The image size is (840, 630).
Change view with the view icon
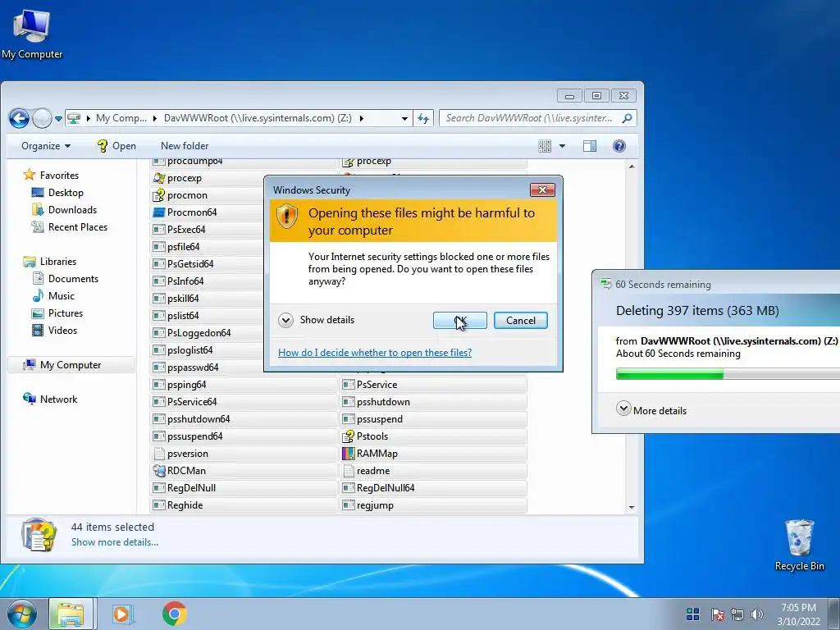(x=545, y=146)
